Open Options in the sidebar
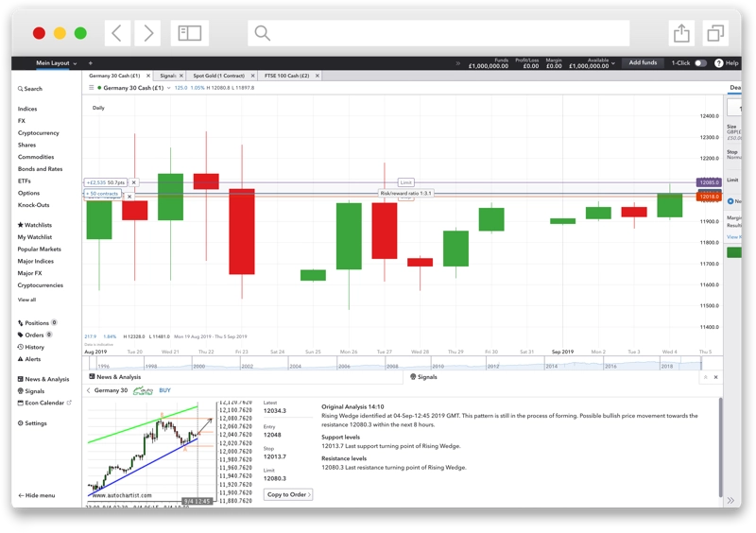 [28, 194]
